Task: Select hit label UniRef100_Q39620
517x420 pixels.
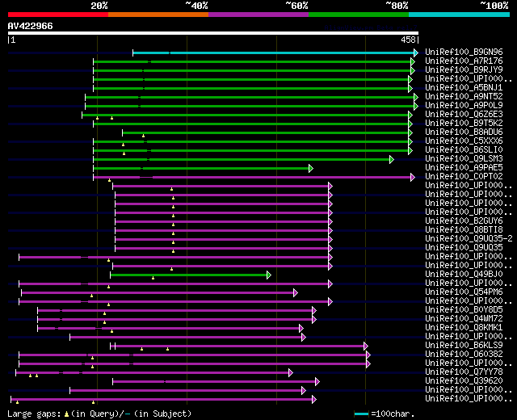Action: 464,381
